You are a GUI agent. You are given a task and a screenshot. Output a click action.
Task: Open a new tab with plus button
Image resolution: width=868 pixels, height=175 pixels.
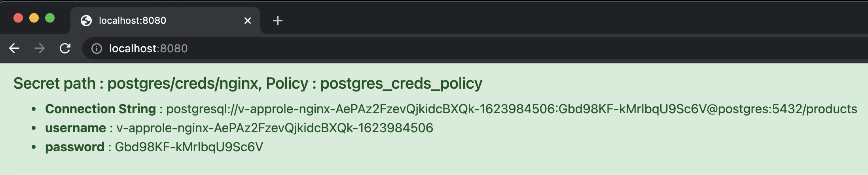coord(278,21)
